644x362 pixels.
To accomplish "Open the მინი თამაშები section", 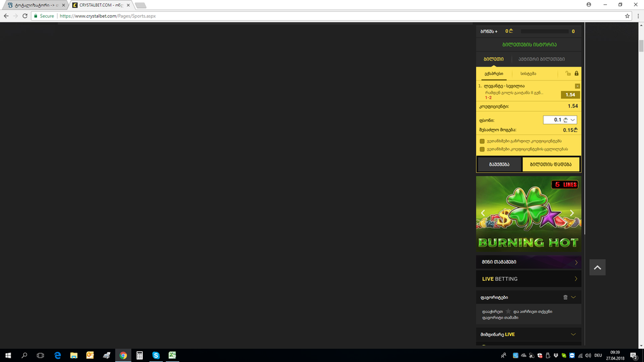I will click(528, 262).
